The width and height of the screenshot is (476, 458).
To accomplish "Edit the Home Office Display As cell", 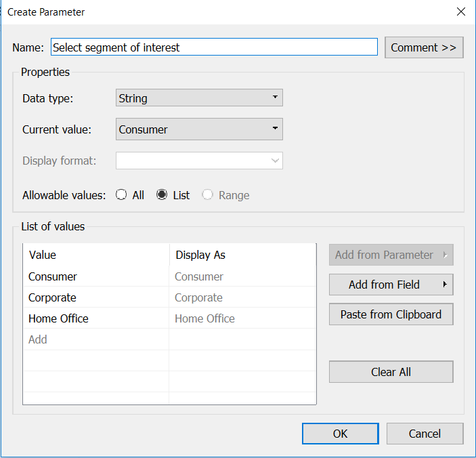I will pyautogui.click(x=242, y=318).
